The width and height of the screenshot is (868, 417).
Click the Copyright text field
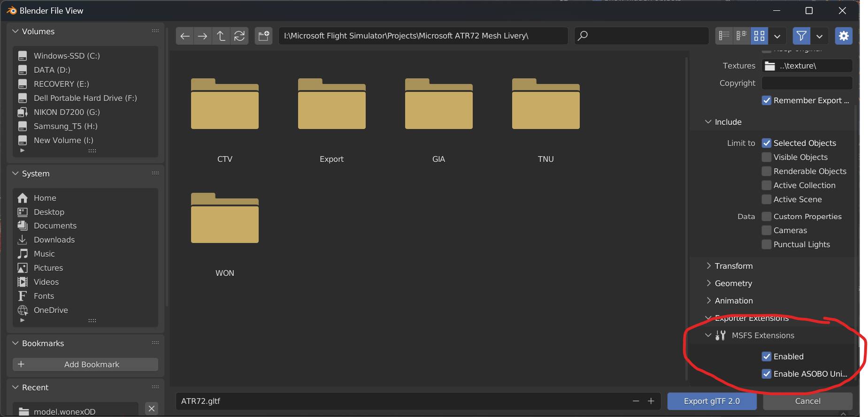[807, 83]
